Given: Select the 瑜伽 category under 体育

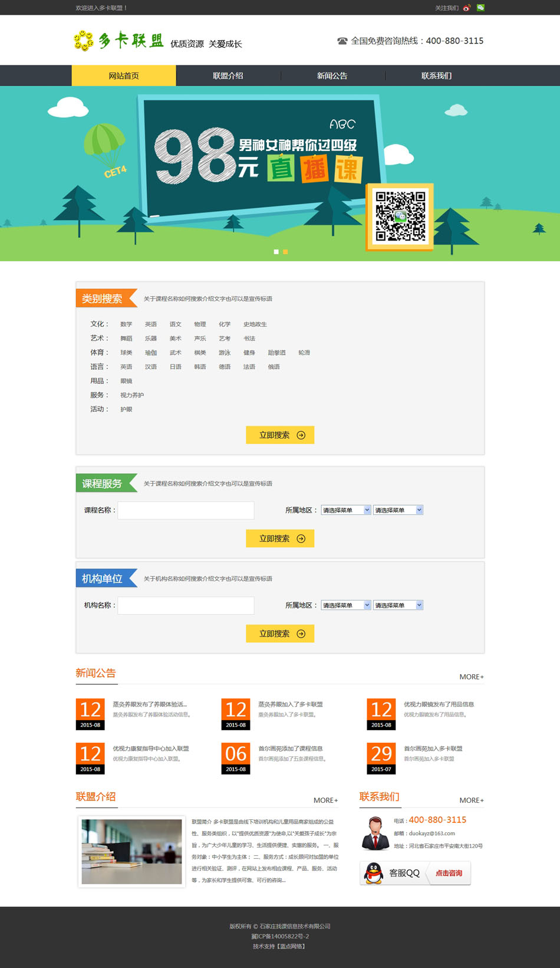Looking at the screenshot, I should click(x=151, y=353).
